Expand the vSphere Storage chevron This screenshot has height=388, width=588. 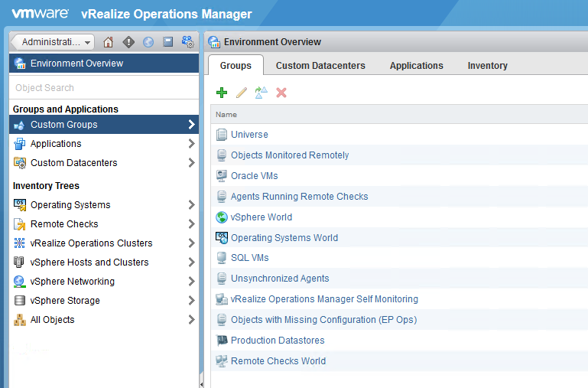[191, 301]
